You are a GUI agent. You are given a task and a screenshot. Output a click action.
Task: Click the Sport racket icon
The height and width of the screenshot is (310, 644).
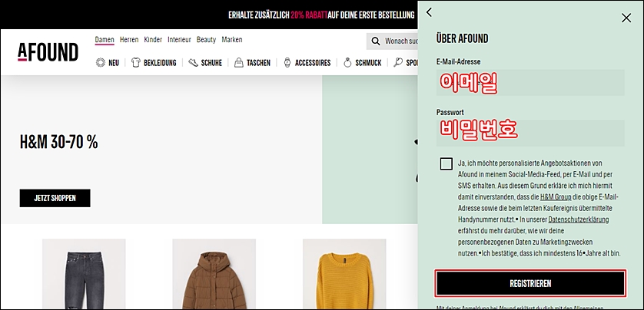[398, 63]
